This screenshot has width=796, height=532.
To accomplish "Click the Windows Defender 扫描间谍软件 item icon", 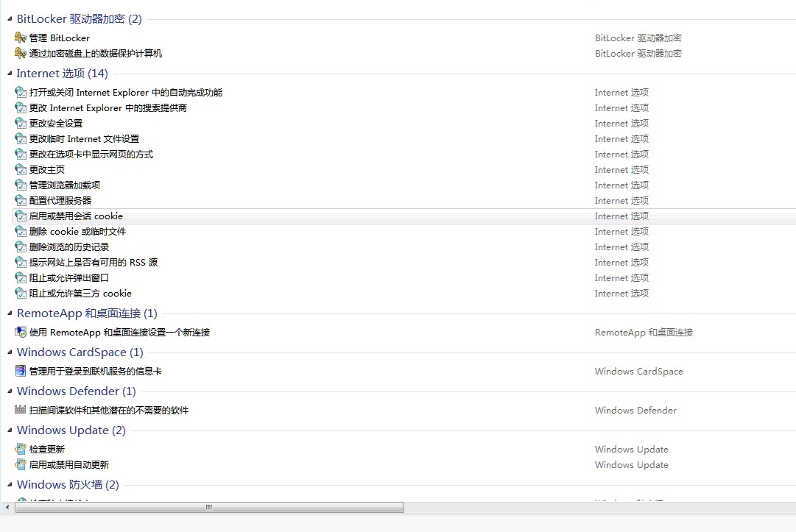I will click(x=21, y=409).
